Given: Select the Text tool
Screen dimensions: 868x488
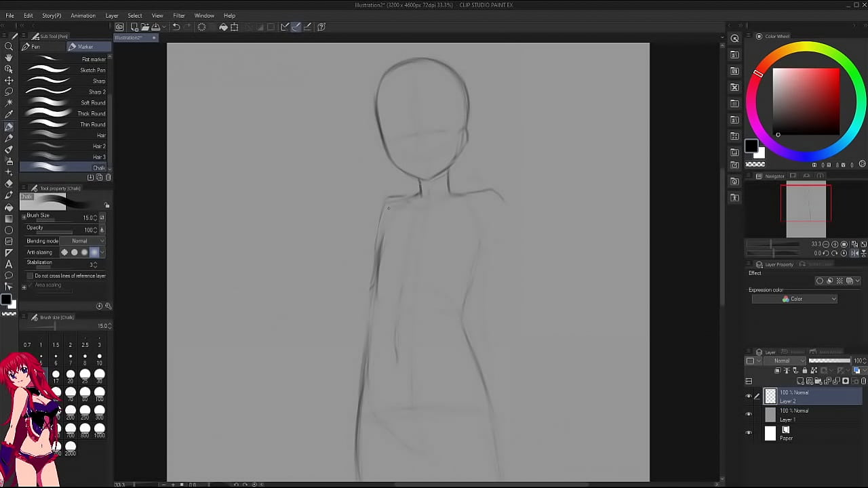Looking at the screenshot, I should click(x=9, y=264).
